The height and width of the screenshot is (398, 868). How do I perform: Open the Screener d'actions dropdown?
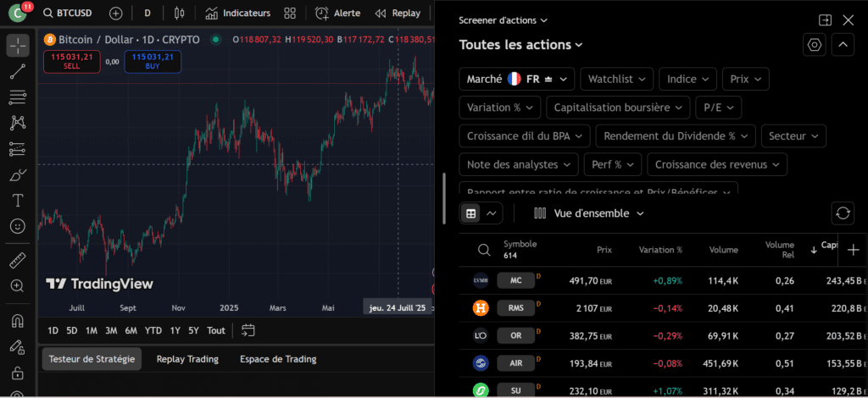pos(503,20)
